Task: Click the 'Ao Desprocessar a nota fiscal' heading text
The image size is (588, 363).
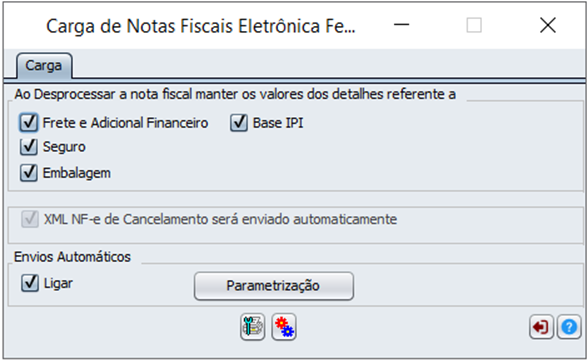Action: click(235, 94)
